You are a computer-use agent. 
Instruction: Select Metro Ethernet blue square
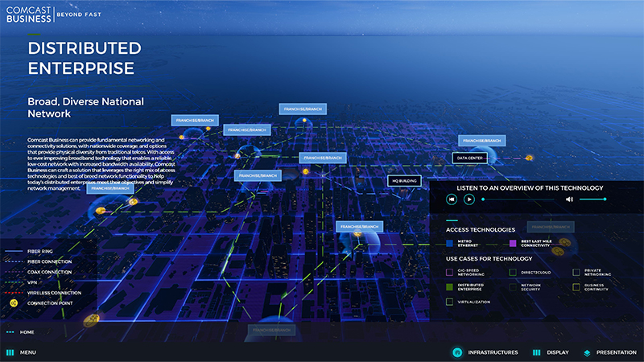(x=450, y=244)
